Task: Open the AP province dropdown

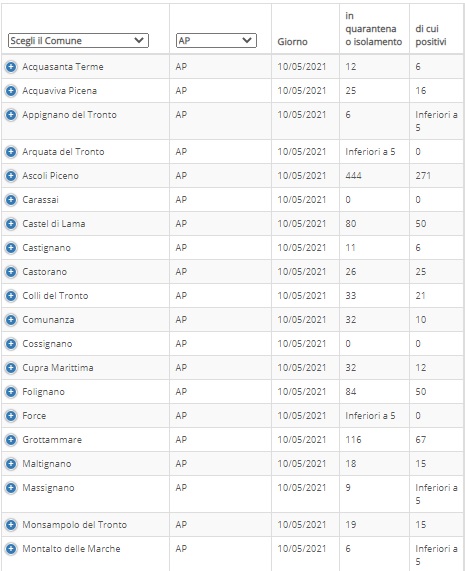Action: 216,40
